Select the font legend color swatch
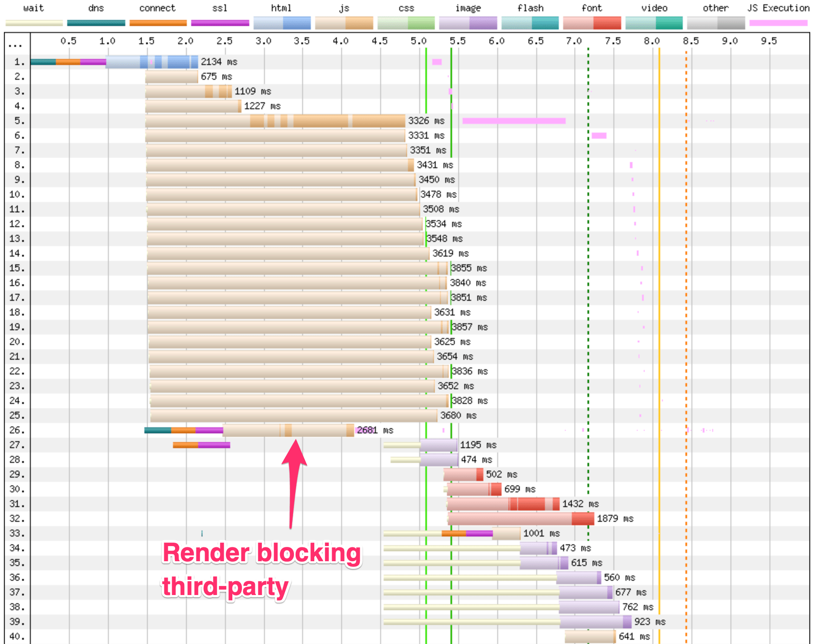This screenshot has width=815, height=644. coord(592,23)
